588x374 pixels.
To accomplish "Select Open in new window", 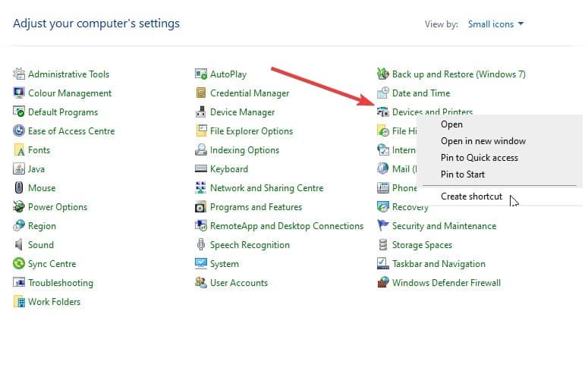I will coord(483,141).
